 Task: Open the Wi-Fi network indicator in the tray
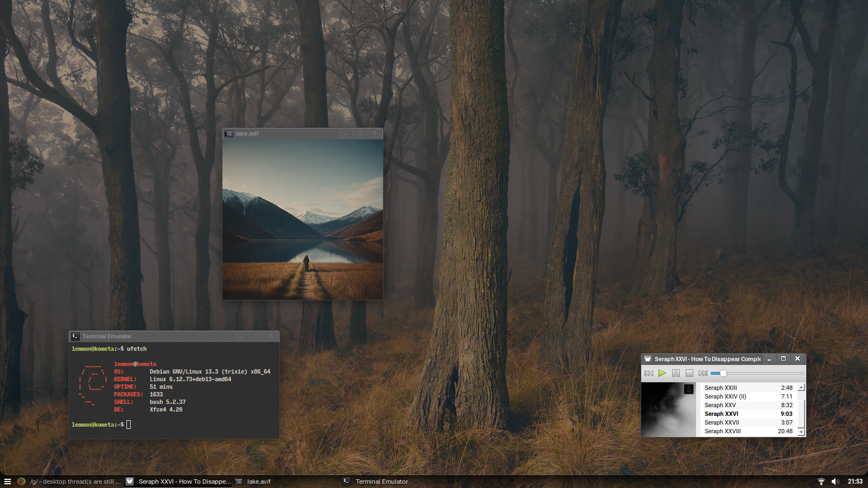pos(821,481)
